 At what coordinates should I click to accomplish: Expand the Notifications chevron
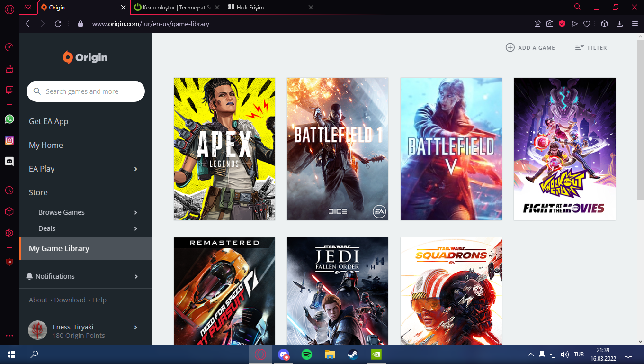click(136, 276)
